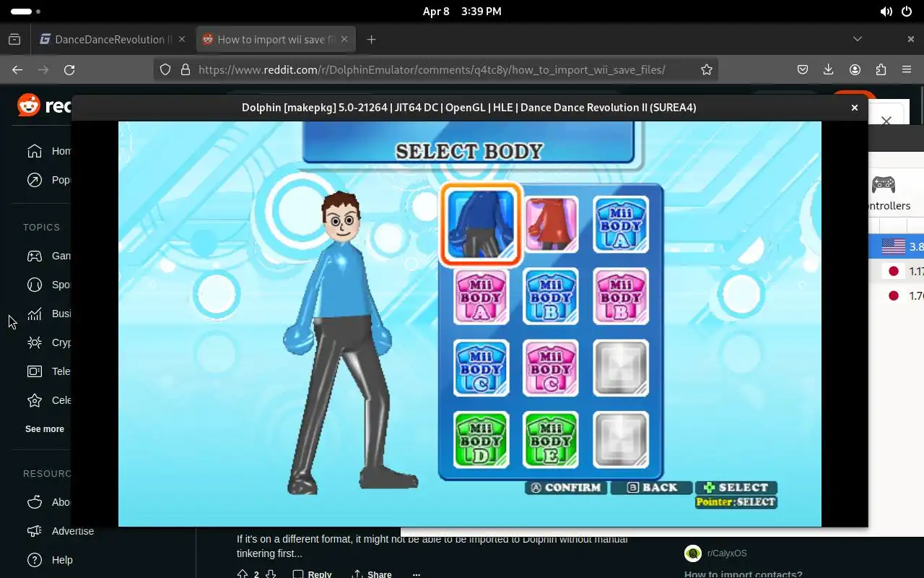Choose the blue Mii Body C tile
The image size is (924, 578).
point(481,368)
